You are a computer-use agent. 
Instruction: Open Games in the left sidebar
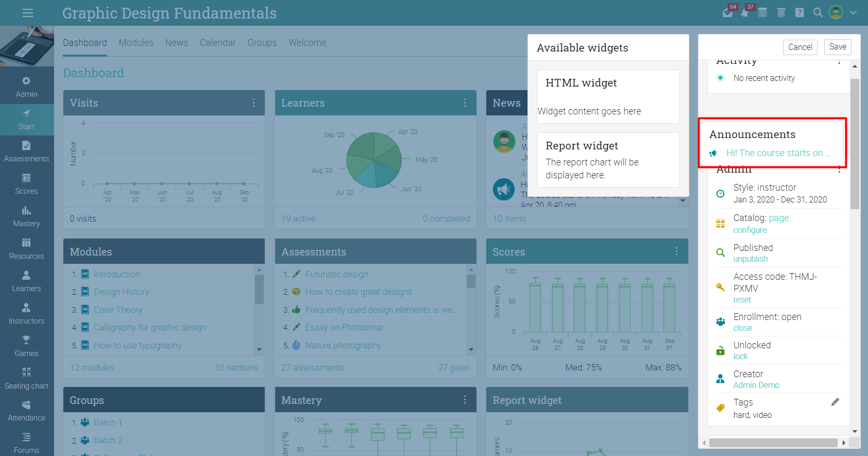pyautogui.click(x=26, y=346)
